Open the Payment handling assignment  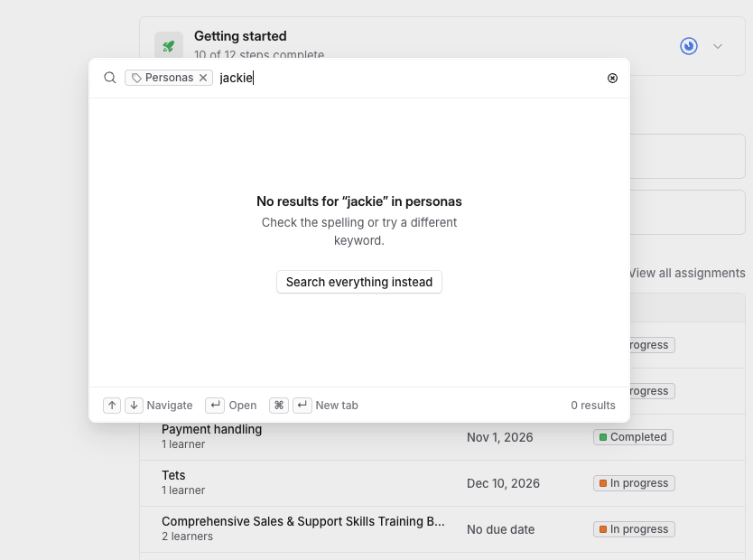pos(212,429)
